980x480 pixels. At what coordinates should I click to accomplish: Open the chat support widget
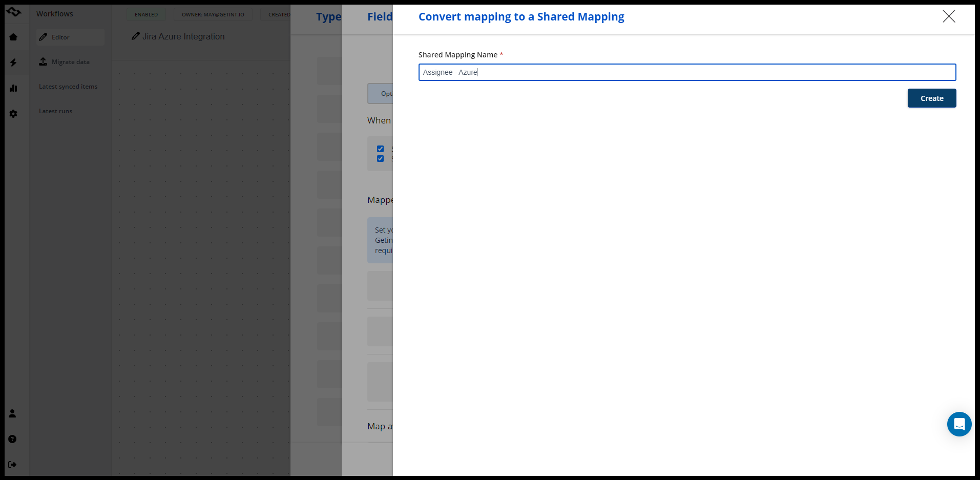[x=959, y=424]
